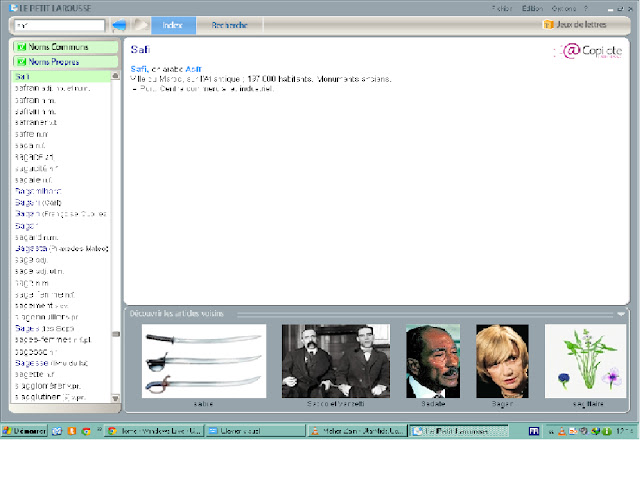This screenshot has width=640, height=480.
Task: Open Jeux de lettres icon
Action: 548,24
